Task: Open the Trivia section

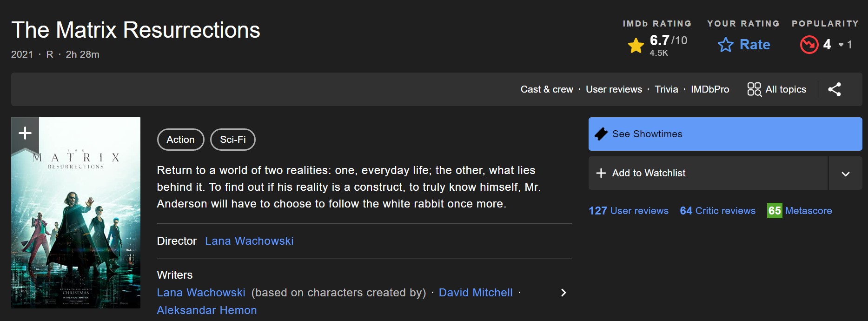Action: coord(666,89)
